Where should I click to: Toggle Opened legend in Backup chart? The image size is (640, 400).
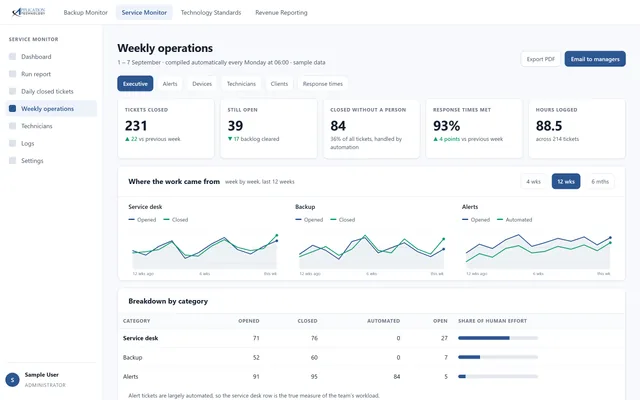[309, 220]
